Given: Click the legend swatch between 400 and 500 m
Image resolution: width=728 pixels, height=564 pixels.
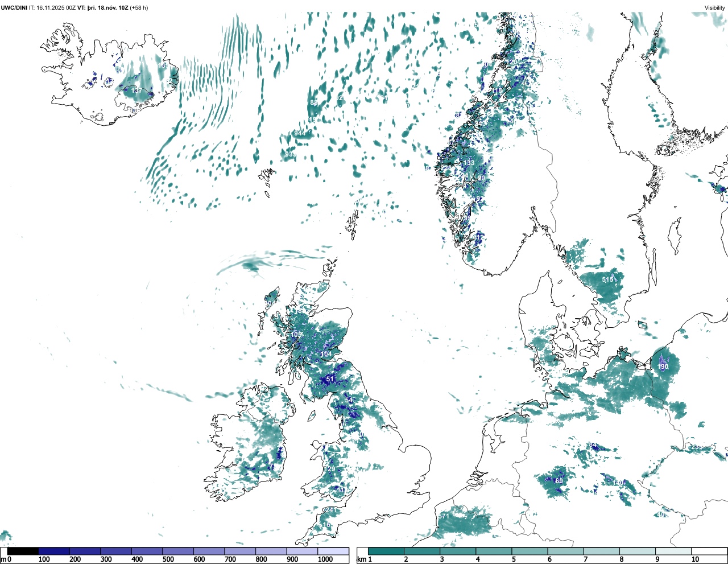Looking at the screenshot, I should click(147, 551).
